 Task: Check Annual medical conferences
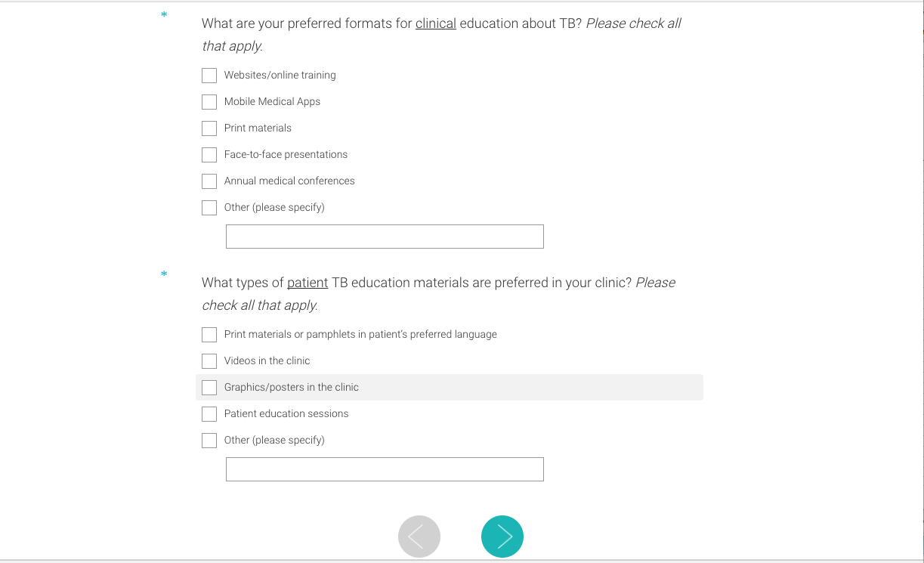point(209,181)
